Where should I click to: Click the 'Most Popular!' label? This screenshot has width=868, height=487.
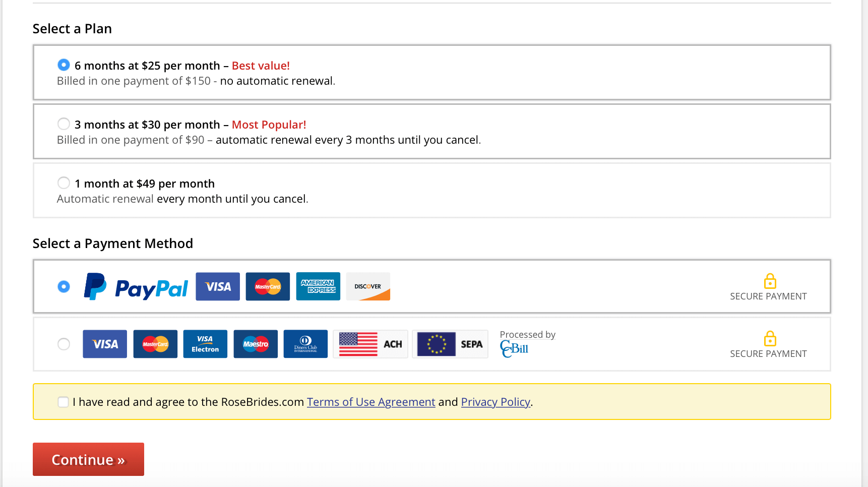[269, 125]
